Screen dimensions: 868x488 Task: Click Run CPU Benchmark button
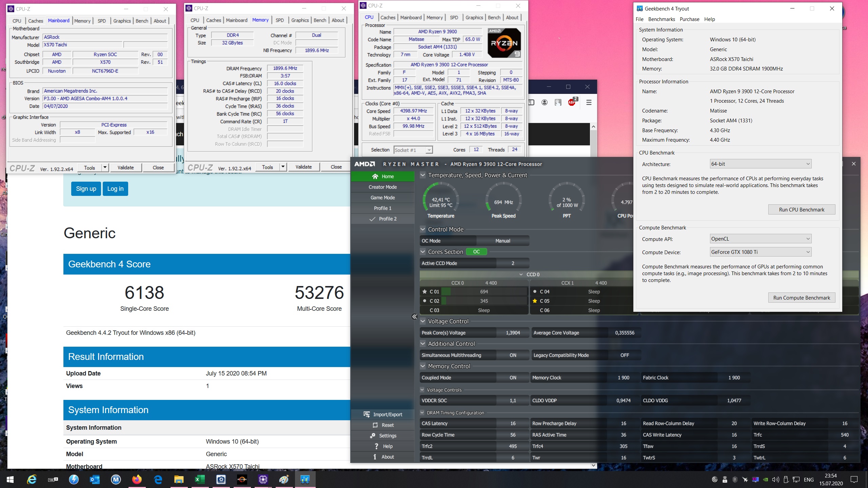(802, 210)
